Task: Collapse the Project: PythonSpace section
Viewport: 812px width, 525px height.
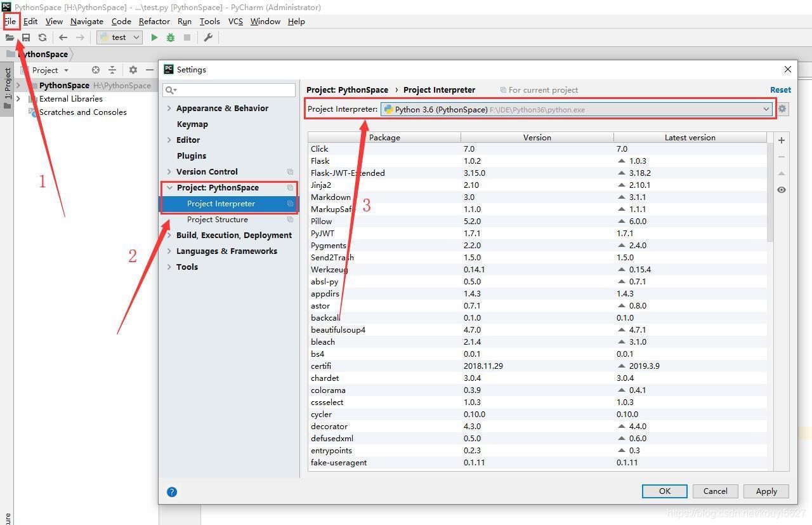Action: (169, 188)
